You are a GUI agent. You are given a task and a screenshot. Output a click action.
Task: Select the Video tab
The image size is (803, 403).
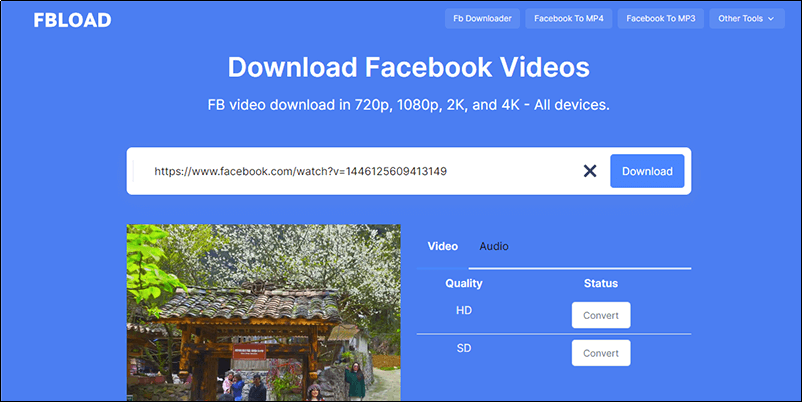click(442, 246)
